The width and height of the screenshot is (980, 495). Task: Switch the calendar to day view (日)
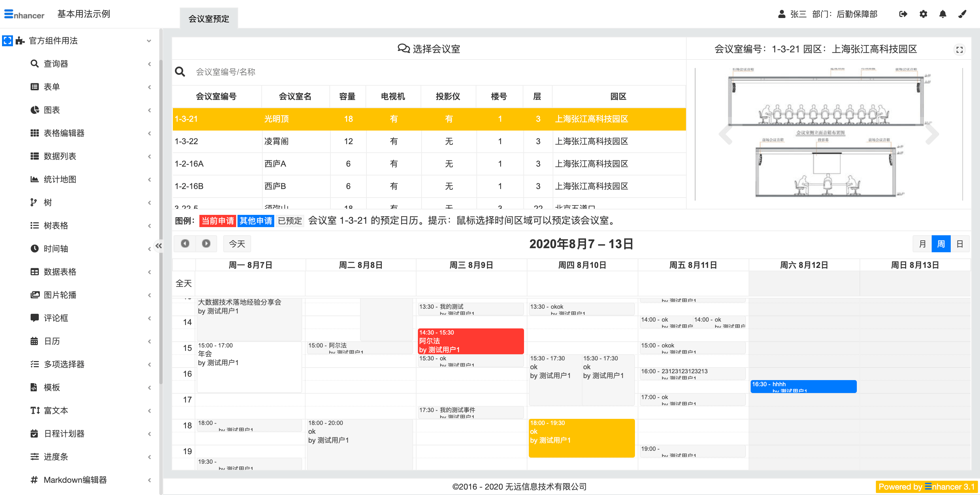coord(960,244)
